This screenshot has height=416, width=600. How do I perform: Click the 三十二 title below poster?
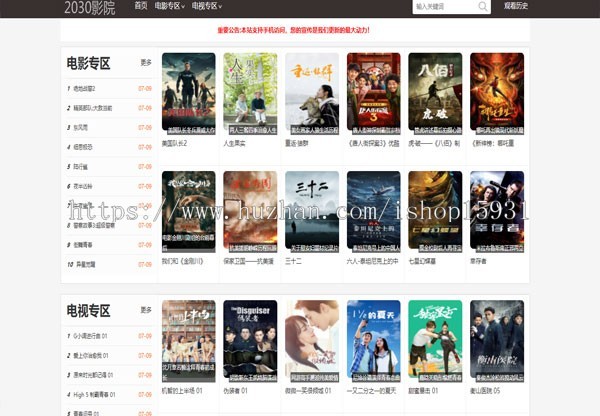click(x=293, y=261)
